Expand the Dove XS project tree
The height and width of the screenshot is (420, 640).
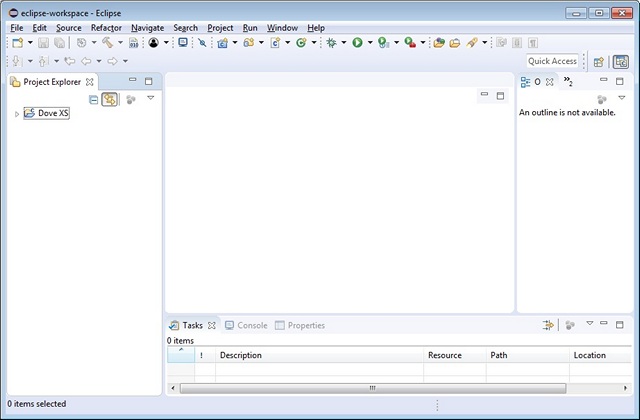[17, 114]
